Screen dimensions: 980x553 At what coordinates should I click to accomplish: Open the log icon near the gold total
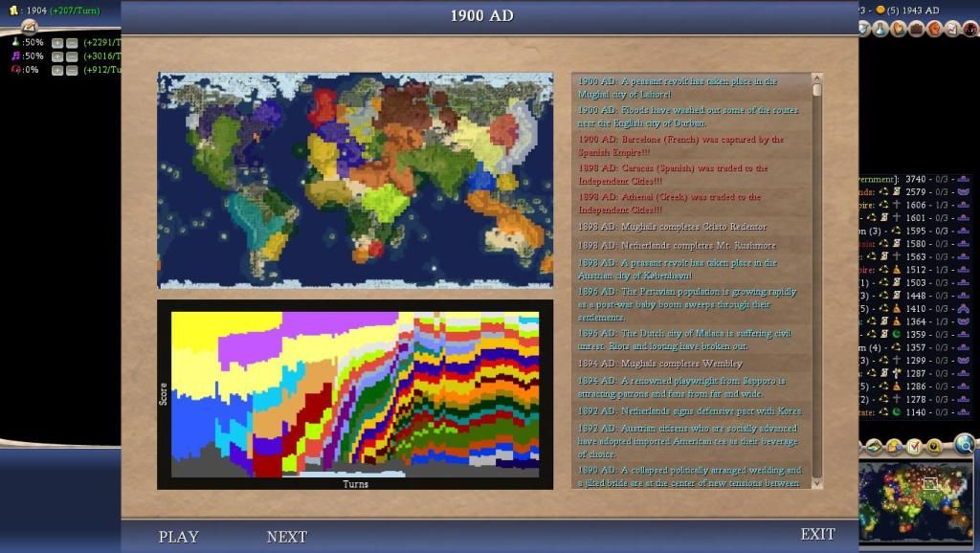(x=29, y=26)
